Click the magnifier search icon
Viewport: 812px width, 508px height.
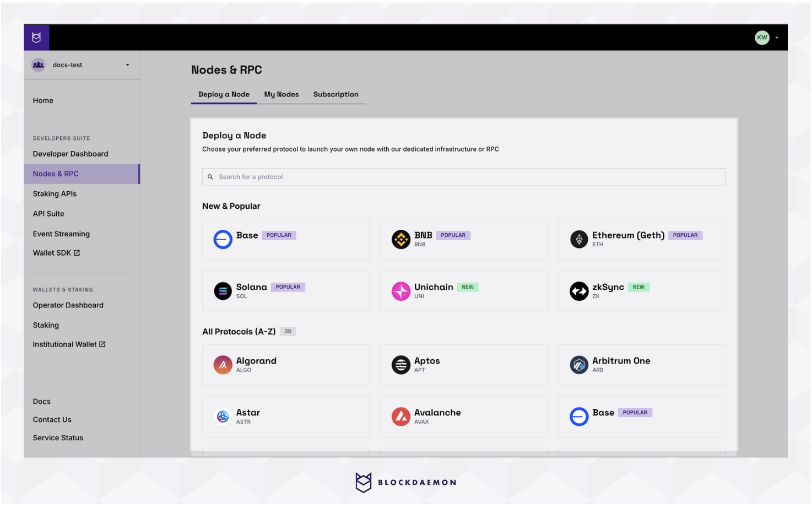coord(210,177)
